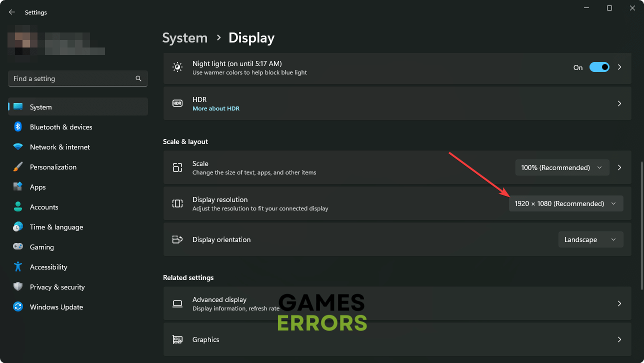Select Apps in the sidebar
Viewport: 644px width, 363px height.
pos(37,187)
